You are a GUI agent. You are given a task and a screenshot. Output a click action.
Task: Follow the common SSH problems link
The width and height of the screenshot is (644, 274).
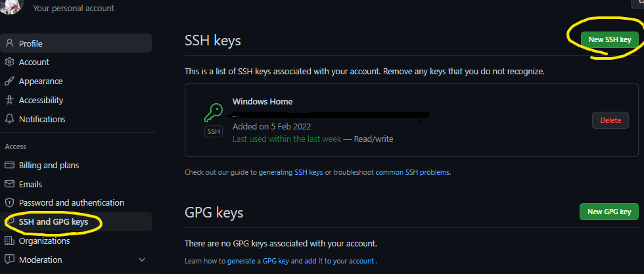tap(413, 172)
